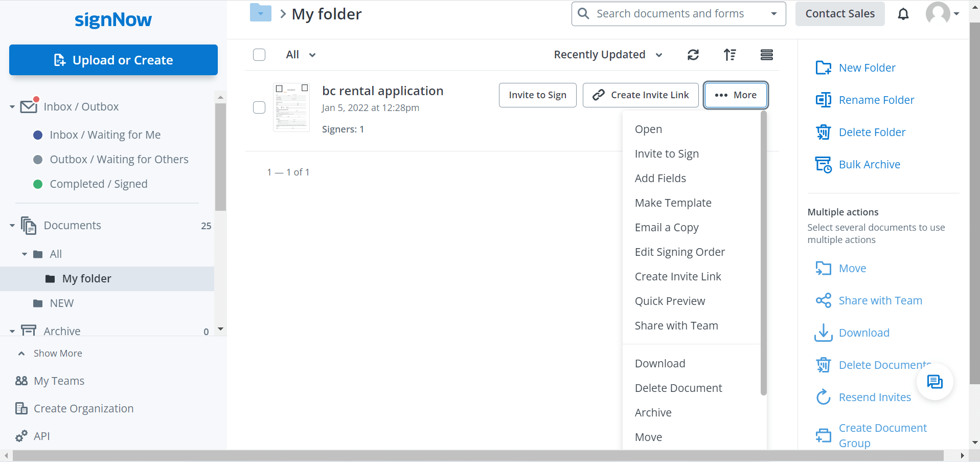Collapse the Documents section in sidebar
The height and width of the screenshot is (462, 980).
pyautogui.click(x=12, y=225)
